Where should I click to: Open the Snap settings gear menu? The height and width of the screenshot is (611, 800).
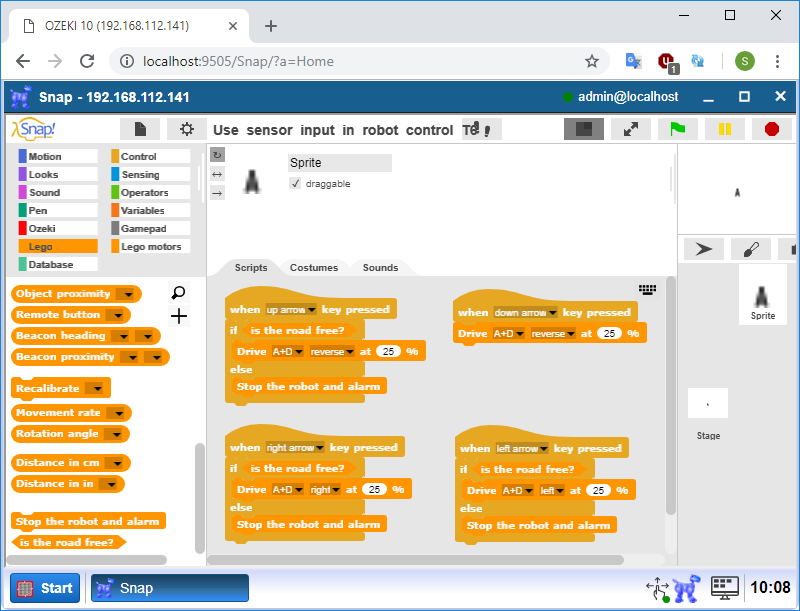[x=187, y=130]
